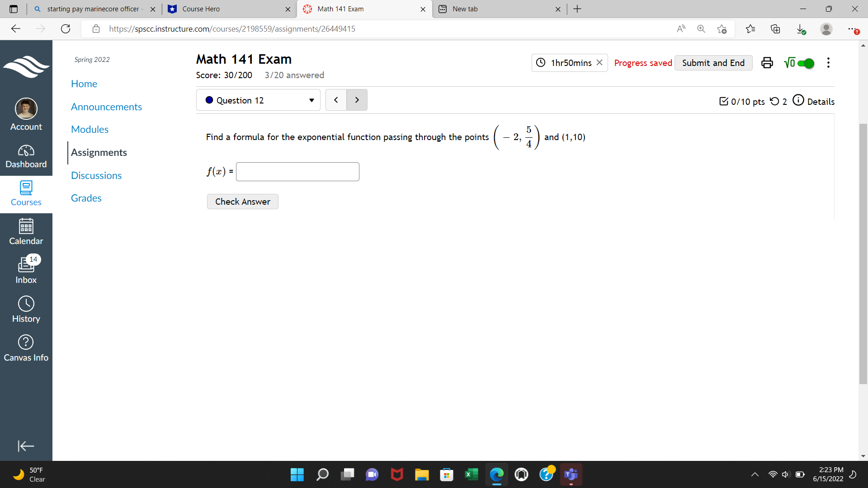Open the Canvas Calendar
The width and height of the screenshot is (868, 488).
point(26,232)
